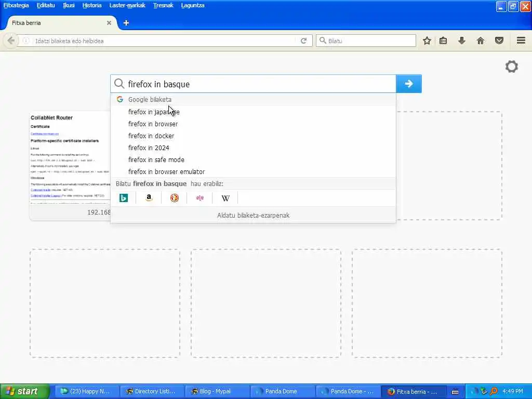Click the blue search go arrow

[409, 84]
